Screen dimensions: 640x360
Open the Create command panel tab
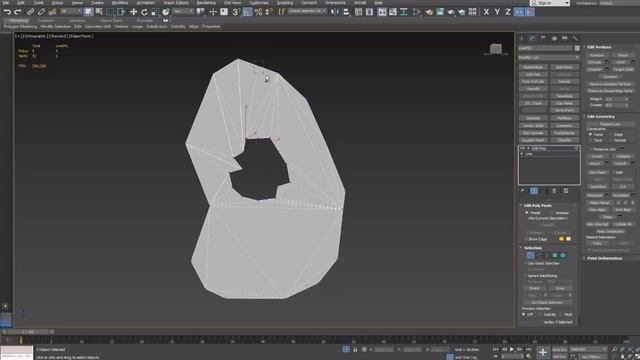click(522, 38)
